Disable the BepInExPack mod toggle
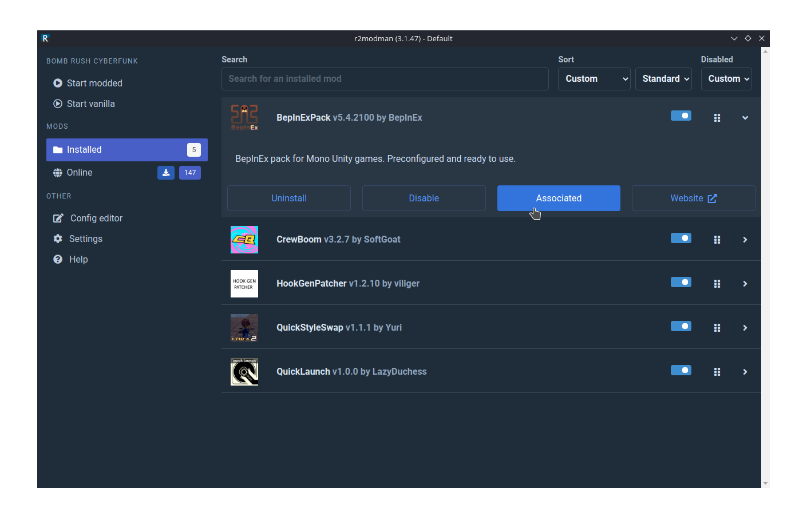 coord(681,116)
